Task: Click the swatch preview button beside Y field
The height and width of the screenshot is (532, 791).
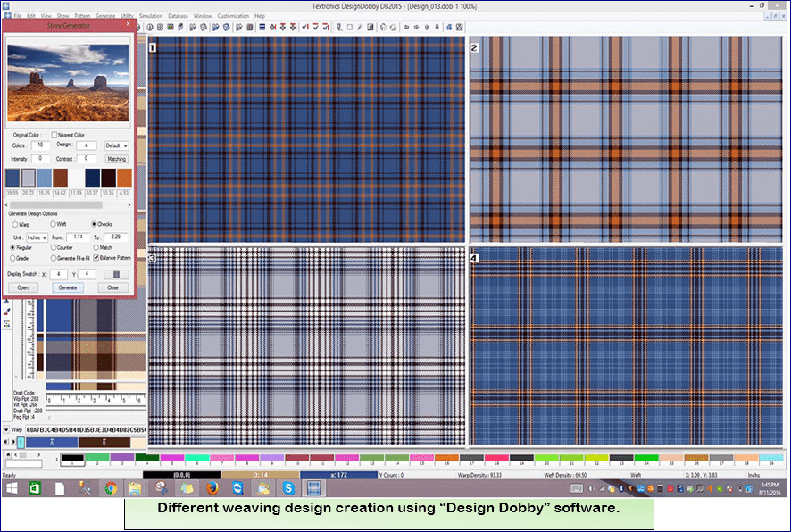Action: point(116,274)
